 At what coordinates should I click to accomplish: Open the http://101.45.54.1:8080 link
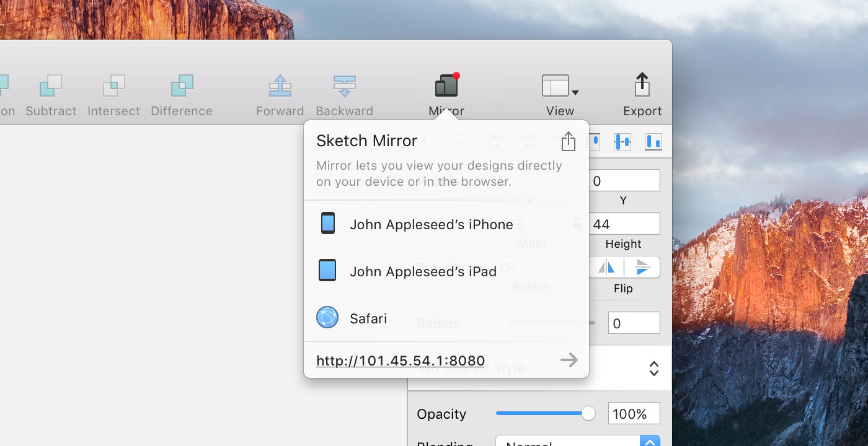click(x=401, y=361)
